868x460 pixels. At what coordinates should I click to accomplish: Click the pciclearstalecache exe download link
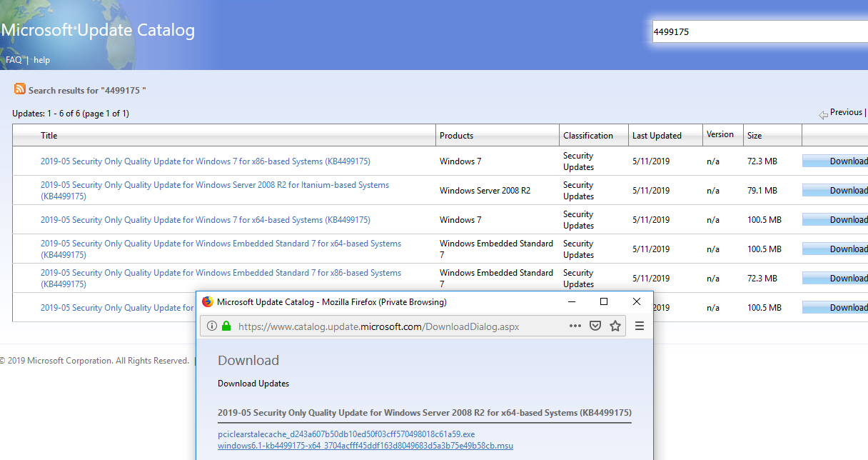click(346, 434)
